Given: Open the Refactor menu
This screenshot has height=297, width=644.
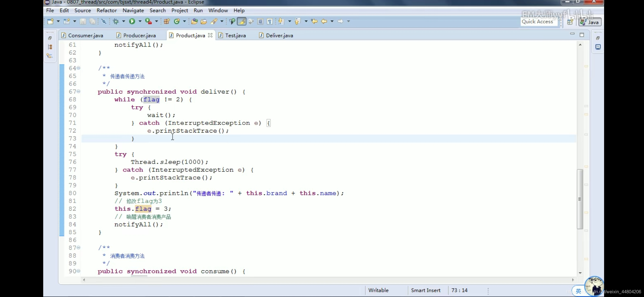Looking at the screenshot, I should [107, 10].
